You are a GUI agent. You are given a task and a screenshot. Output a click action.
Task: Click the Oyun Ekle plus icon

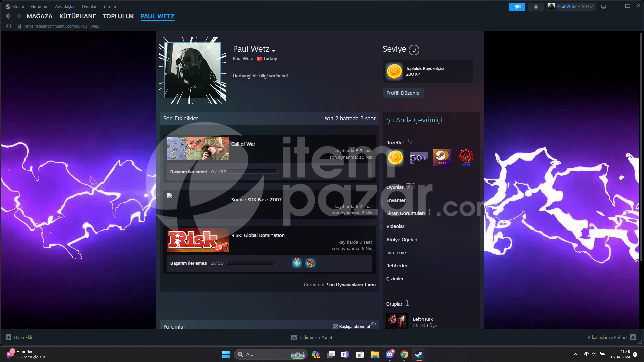(9, 337)
